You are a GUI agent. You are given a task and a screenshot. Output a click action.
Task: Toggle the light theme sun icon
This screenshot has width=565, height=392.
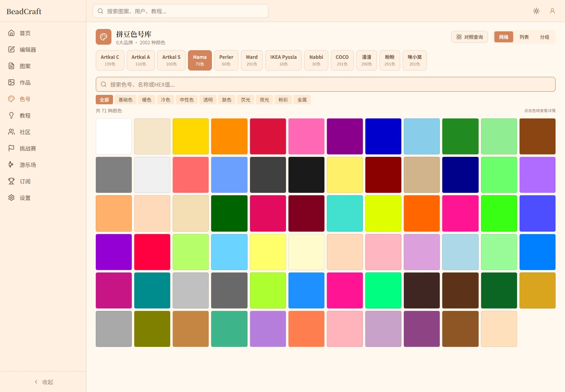[x=536, y=11]
